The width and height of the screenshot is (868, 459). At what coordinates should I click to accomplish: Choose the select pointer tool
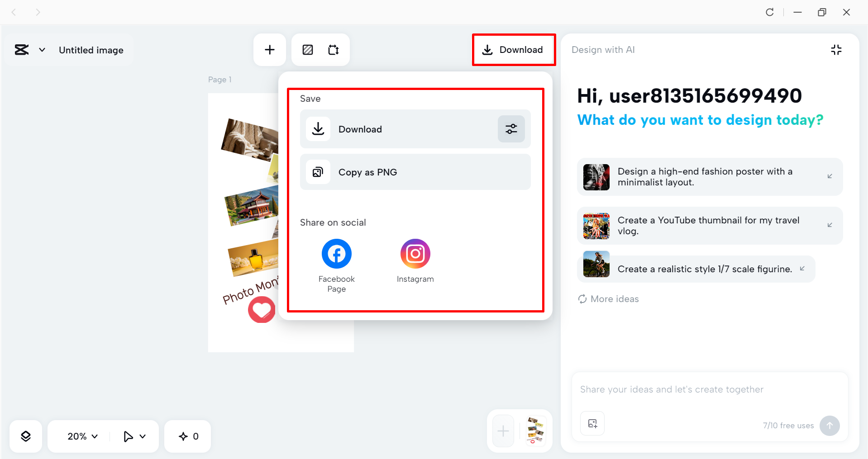[x=128, y=436]
